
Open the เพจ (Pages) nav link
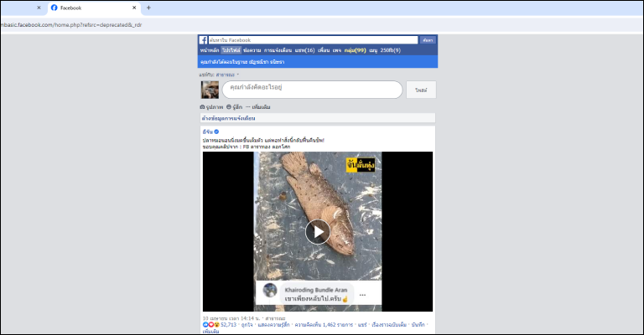point(337,50)
